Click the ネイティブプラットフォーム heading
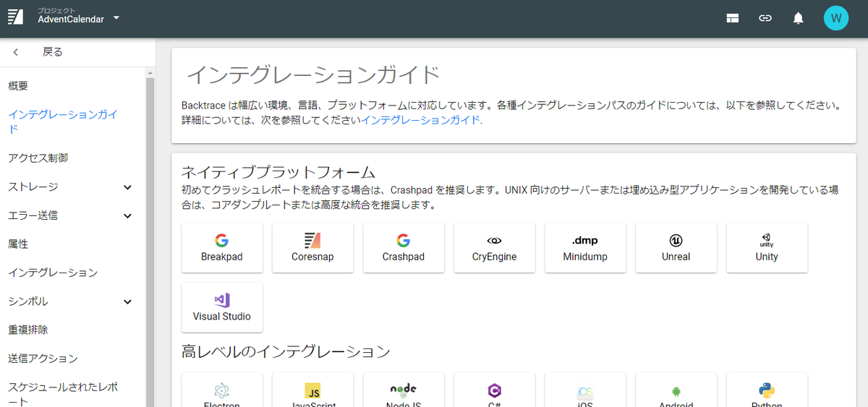 coord(278,172)
